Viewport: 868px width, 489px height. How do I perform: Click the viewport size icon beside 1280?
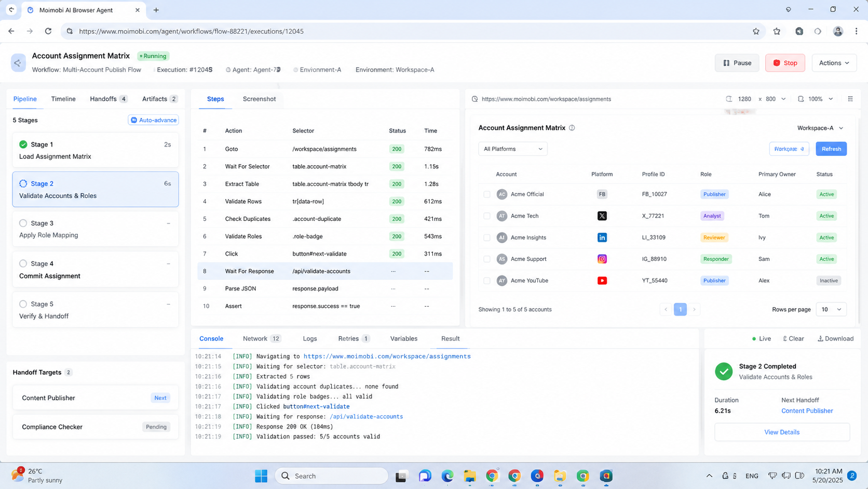click(x=729, y=99)
